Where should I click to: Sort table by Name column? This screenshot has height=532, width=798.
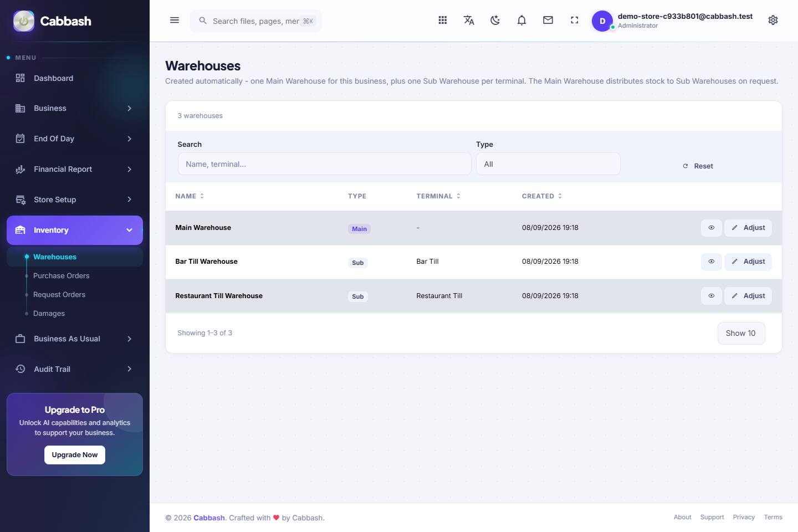[x=190, y=196]
